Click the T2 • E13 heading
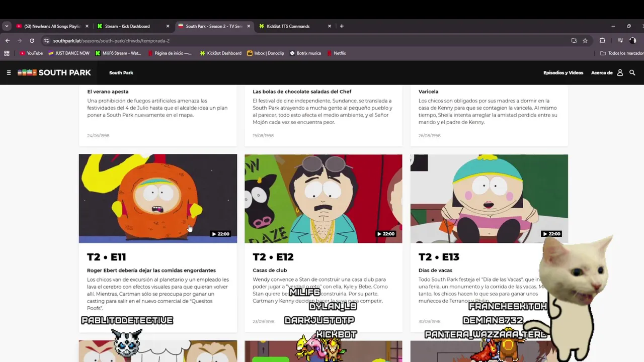The image size is (644, 362). click(439, 257)
